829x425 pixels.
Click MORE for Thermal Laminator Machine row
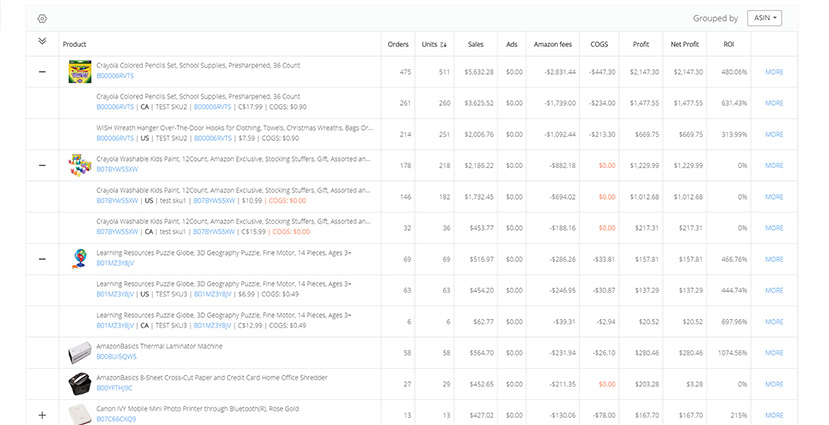[x=774, y=353]
